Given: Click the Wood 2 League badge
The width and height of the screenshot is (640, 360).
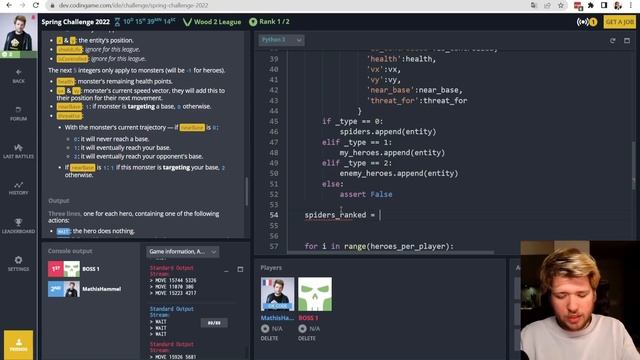Looking at the screenshot, I should [212, 22].
